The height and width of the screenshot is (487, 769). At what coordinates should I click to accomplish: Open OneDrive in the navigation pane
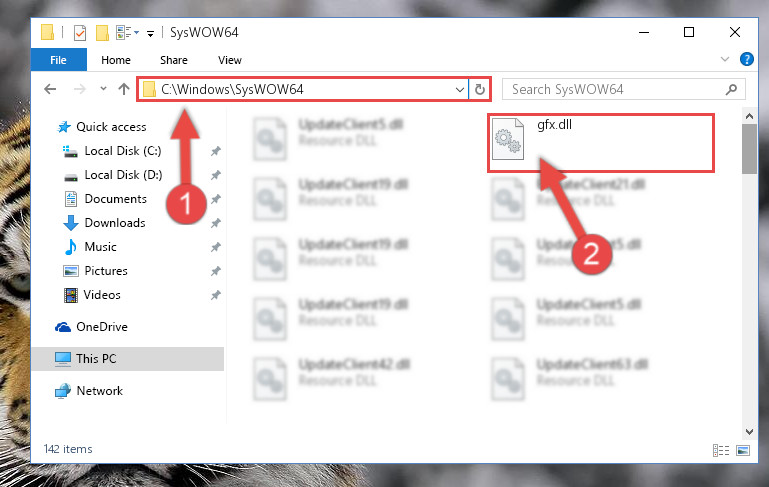[x=102, y=327]
